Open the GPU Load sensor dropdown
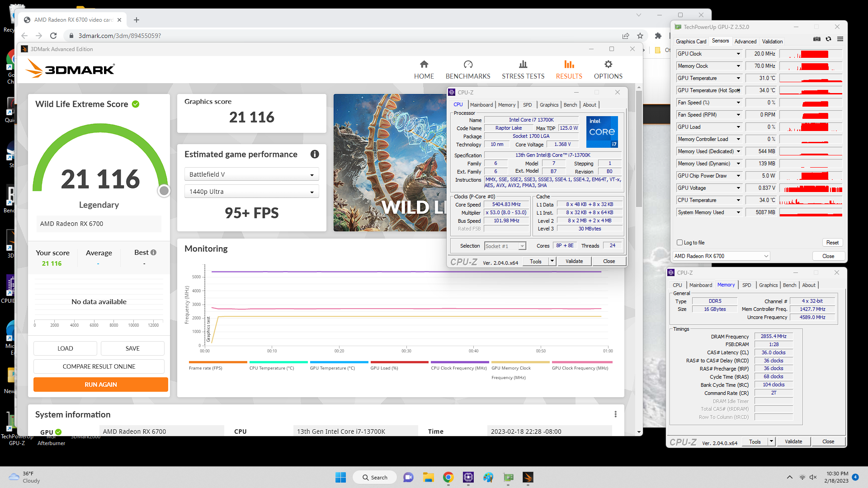Screen dimensions: 868x488 point(738,127)
